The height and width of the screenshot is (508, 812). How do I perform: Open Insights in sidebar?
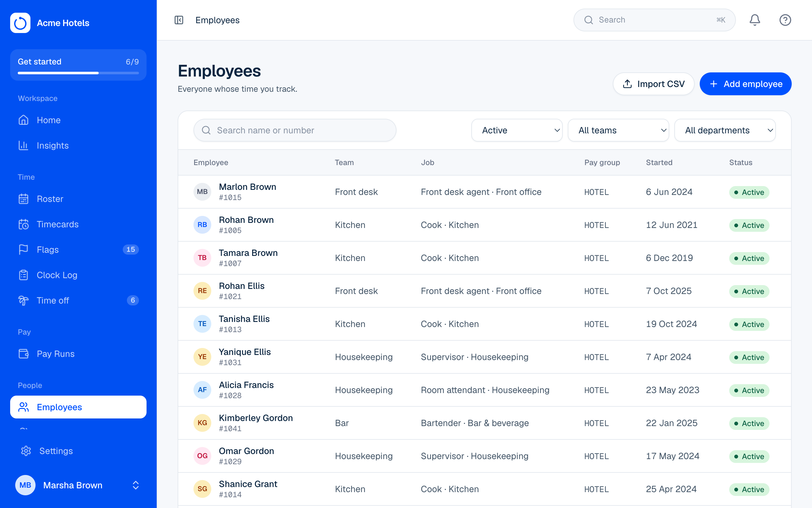[x=78, y=145]
